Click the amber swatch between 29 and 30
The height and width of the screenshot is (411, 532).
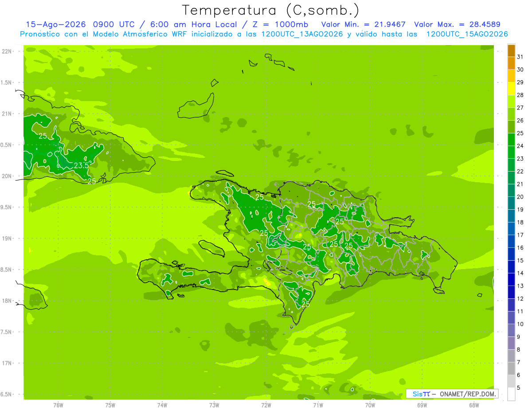[x=511, y=76]
